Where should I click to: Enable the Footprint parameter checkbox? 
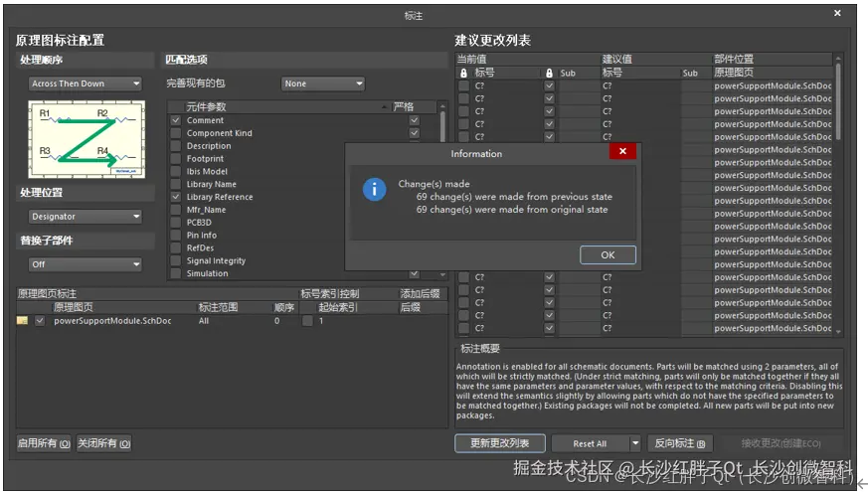176,158
